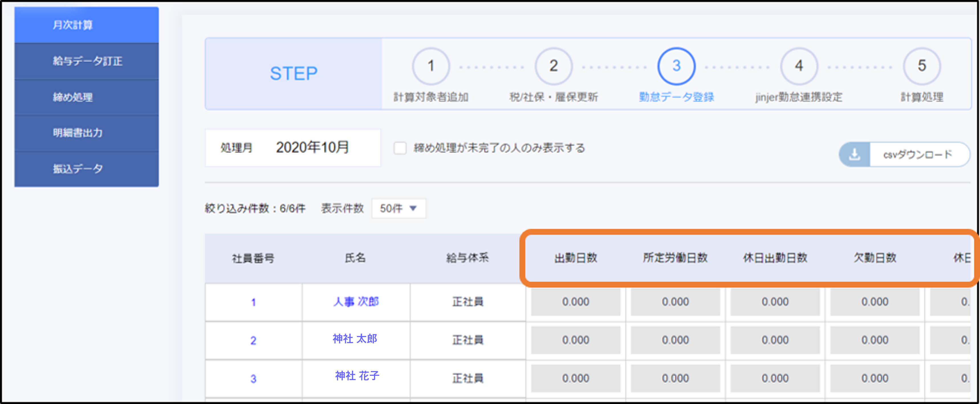Click the 絞り込み件数：6/6件 text
The image size is (980, 404).
(255, 208)
